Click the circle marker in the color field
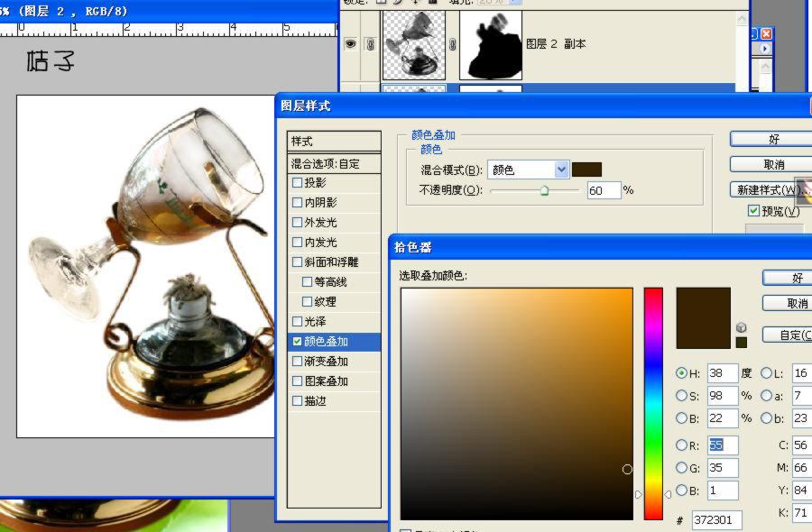 [627, 470]
